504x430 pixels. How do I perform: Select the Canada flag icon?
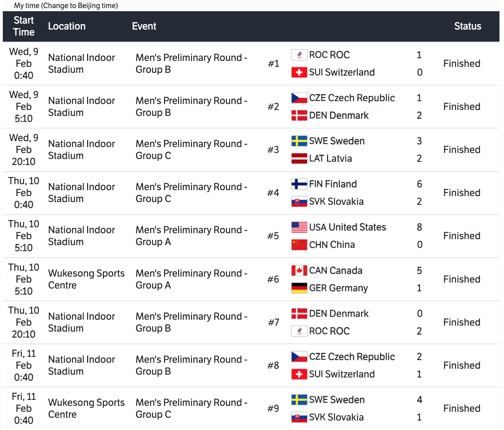coord(299,271)
